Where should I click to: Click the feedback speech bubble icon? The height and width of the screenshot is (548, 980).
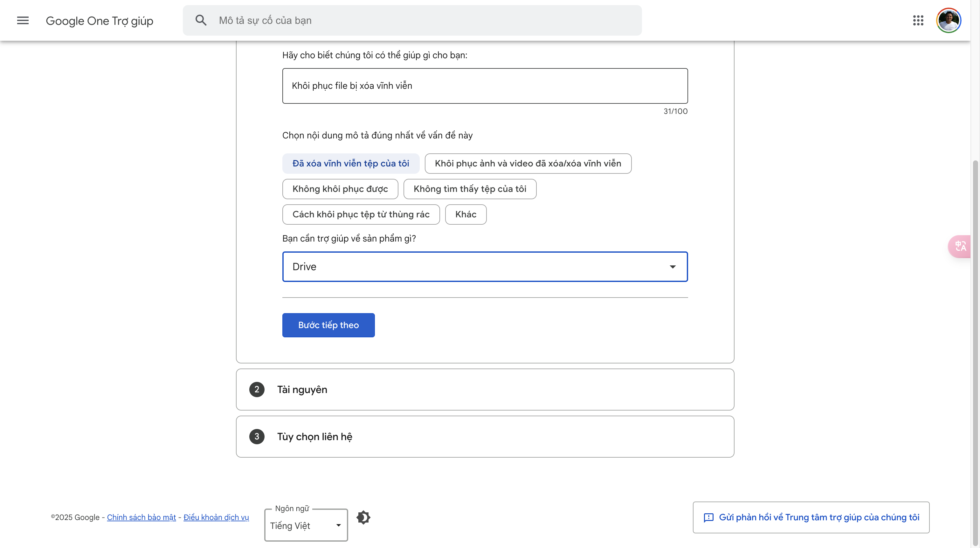(x=708, y=517)
